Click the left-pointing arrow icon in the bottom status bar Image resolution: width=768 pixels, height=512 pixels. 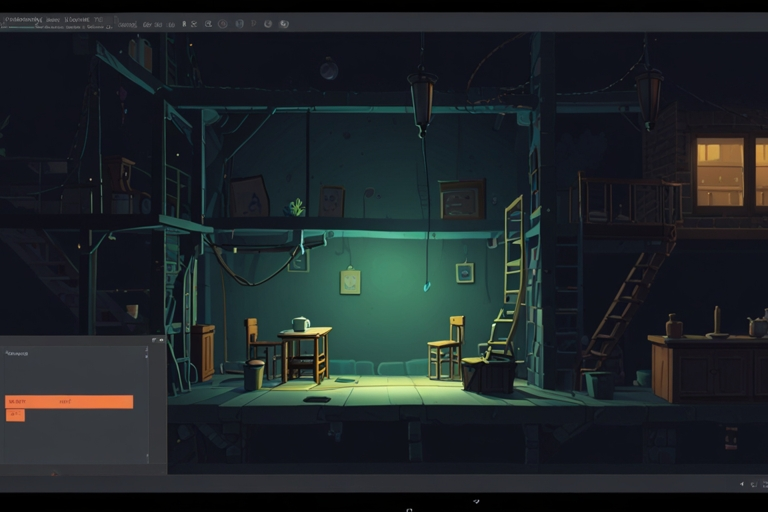[742, 484]
